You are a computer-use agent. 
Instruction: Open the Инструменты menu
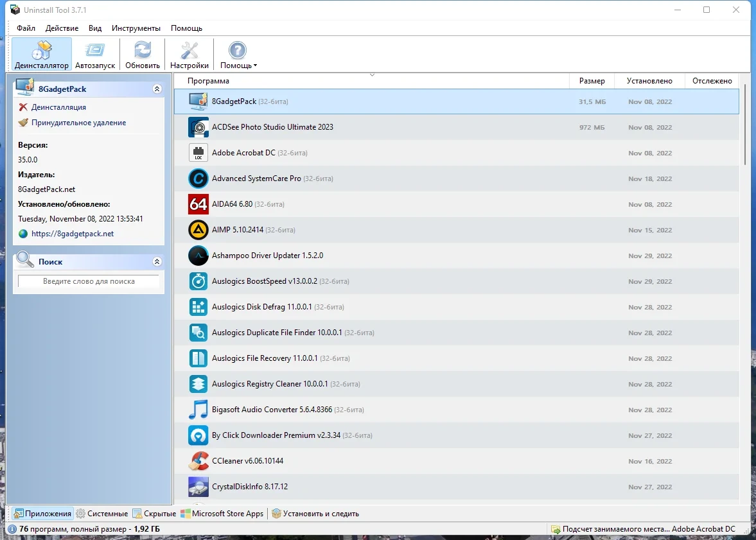tap(136, 28)
